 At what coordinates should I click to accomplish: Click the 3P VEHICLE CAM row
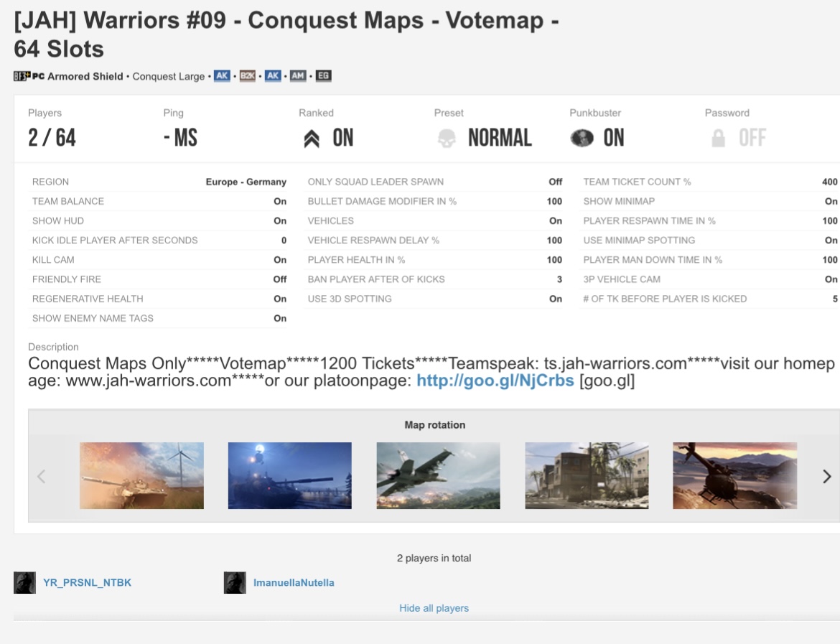point(710,279)
